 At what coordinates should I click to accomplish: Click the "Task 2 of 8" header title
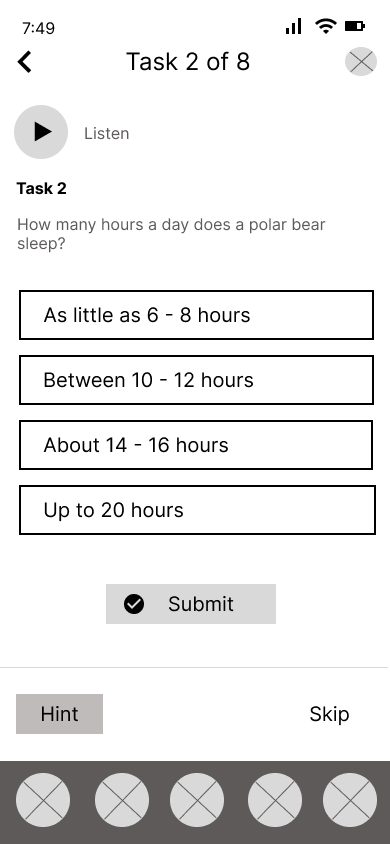[188, 61]
